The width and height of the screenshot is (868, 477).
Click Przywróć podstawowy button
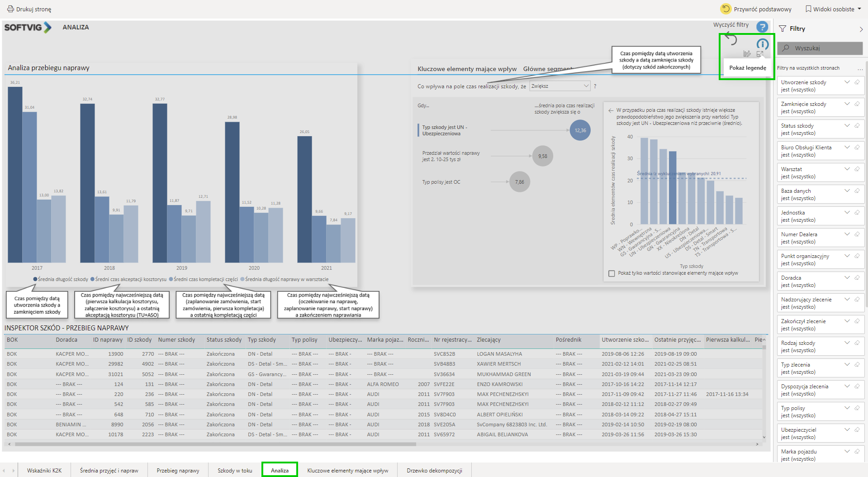click(756, 9)
